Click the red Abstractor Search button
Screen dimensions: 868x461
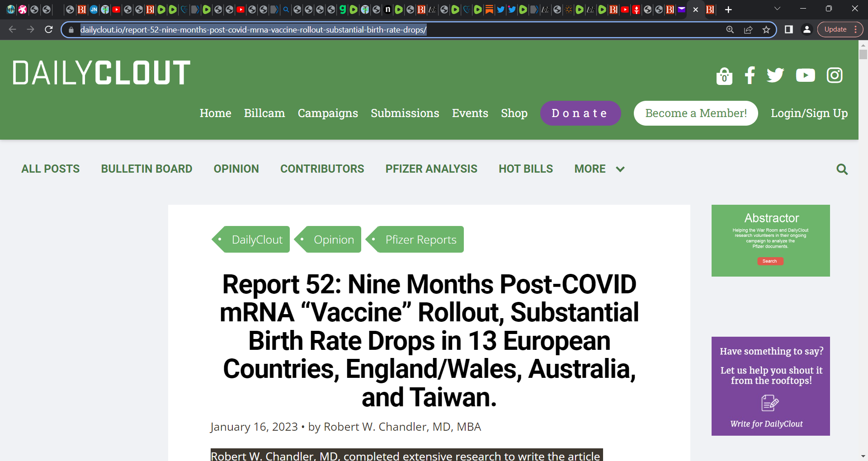770,261
